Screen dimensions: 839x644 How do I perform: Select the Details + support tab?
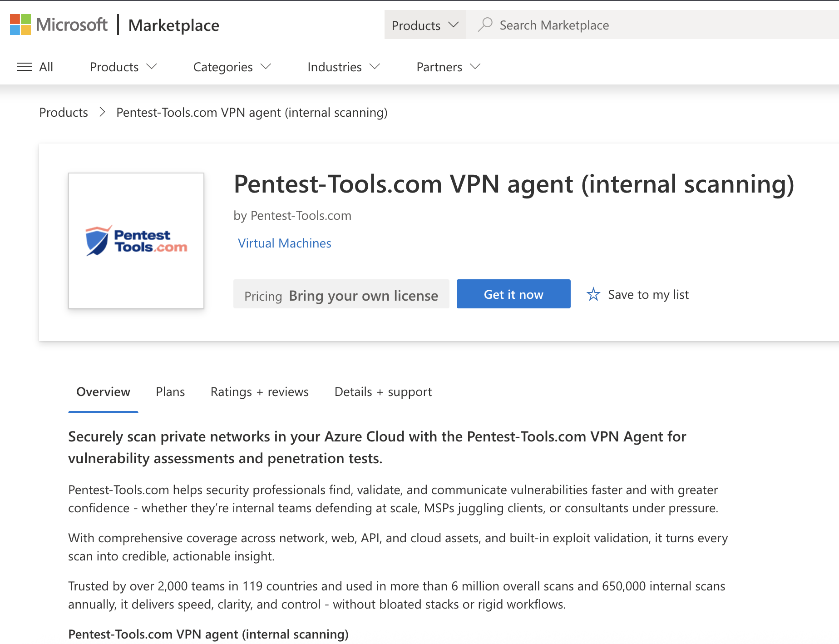click(x=383, y=391)
